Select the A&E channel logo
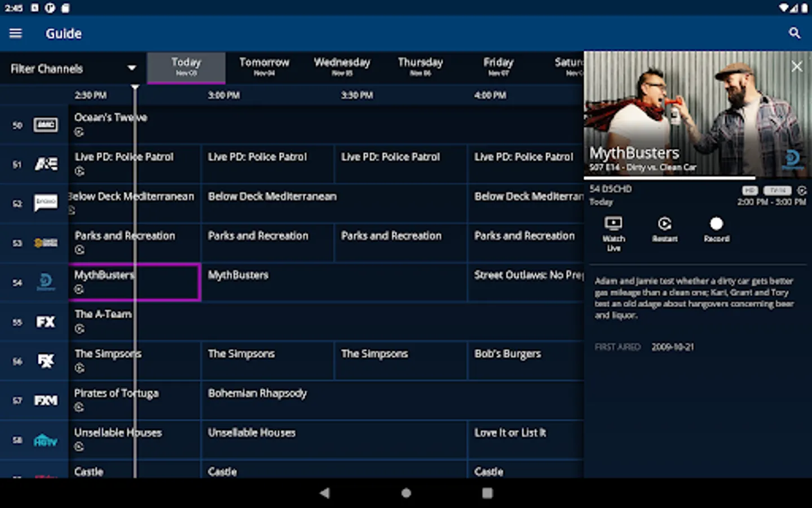Screen dimensions: 812x508 click(x=46, y=164)
